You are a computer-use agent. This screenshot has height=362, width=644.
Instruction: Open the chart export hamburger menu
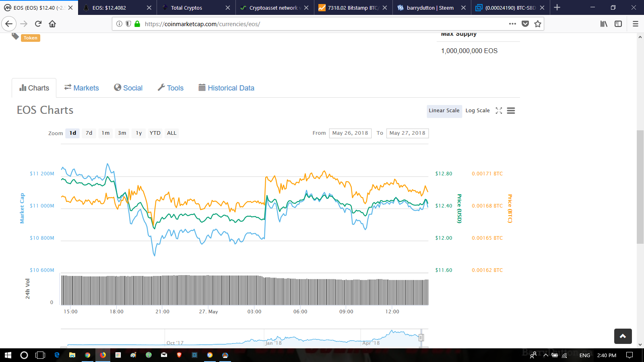tap(511, 111)
